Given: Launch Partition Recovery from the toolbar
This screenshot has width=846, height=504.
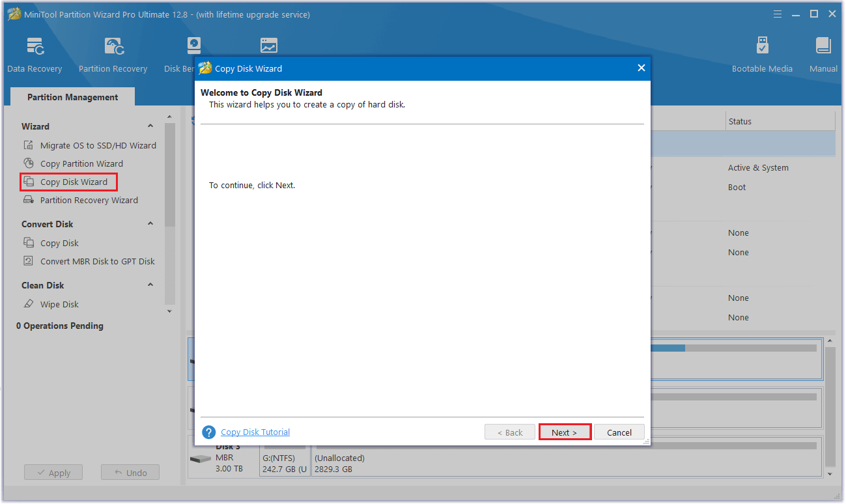Looking at the screenshot, I should coord(113,55).
